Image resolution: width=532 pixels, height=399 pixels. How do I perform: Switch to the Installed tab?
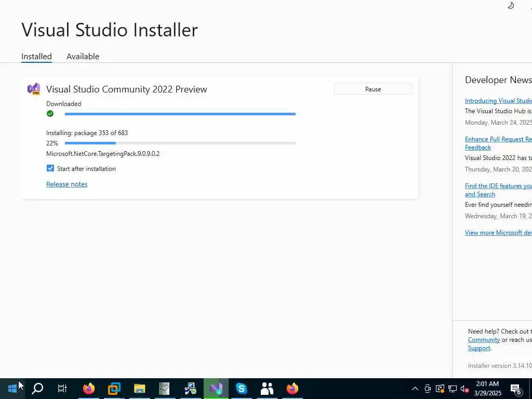coord(37,56)
